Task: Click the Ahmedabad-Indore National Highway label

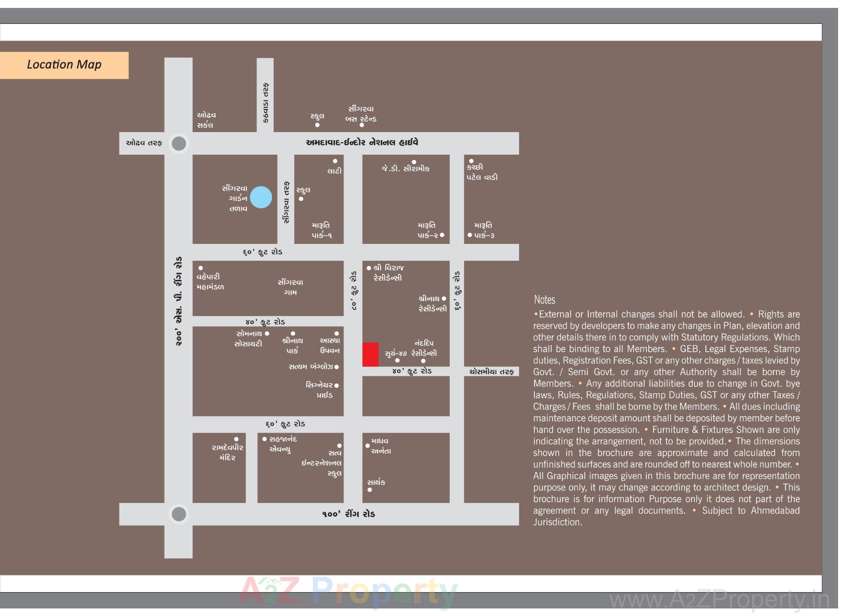Action: (x=363, y=142)
